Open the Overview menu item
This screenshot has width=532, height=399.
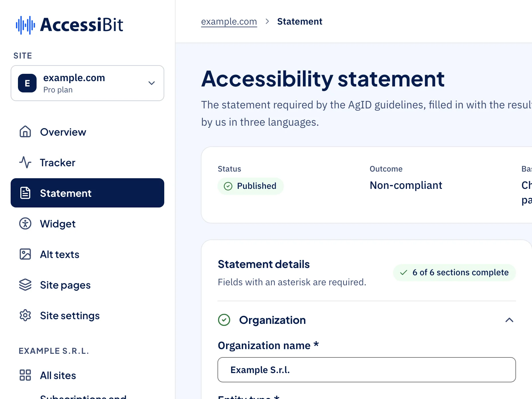87,132
